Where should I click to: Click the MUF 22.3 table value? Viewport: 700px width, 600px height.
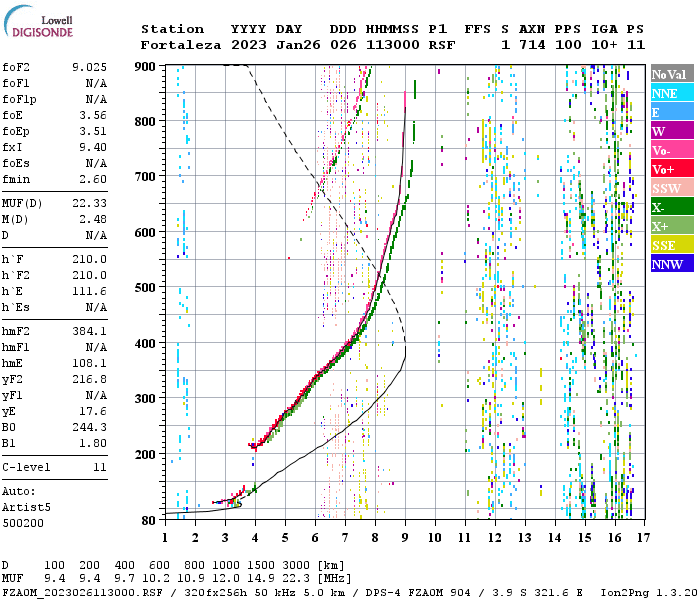tap(296, 579)
